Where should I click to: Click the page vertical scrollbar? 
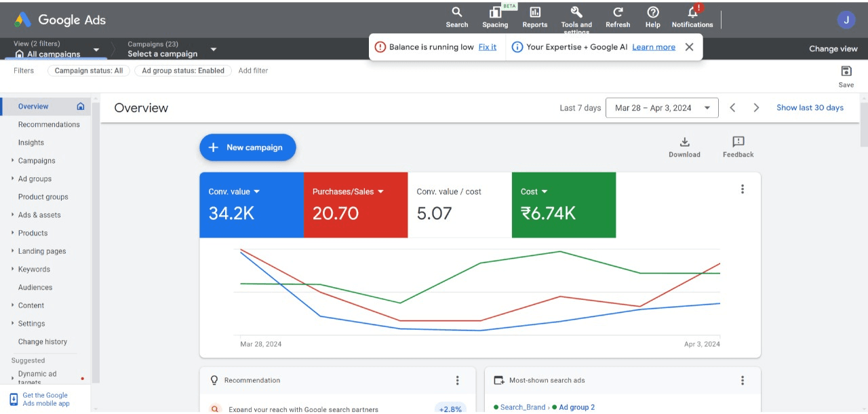[863, 124]
